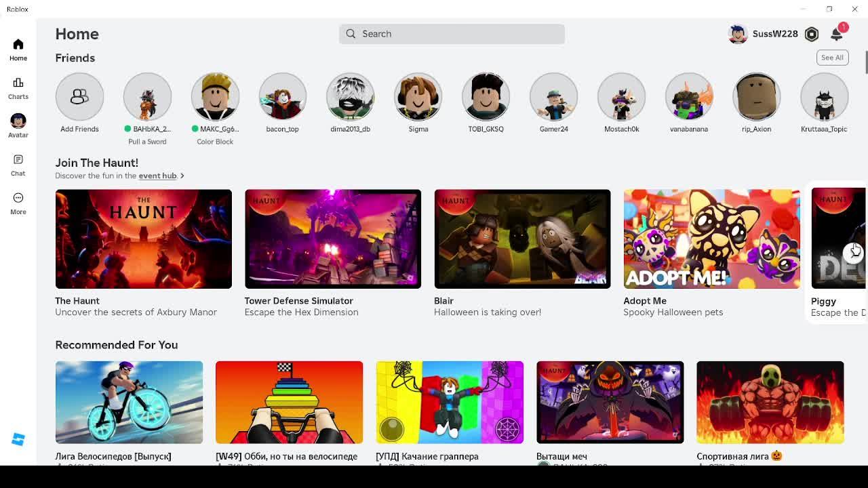Open the Home sidebar icon
Image resolution: width=868 pixels, height=488 pixels.
pos(18,45)
